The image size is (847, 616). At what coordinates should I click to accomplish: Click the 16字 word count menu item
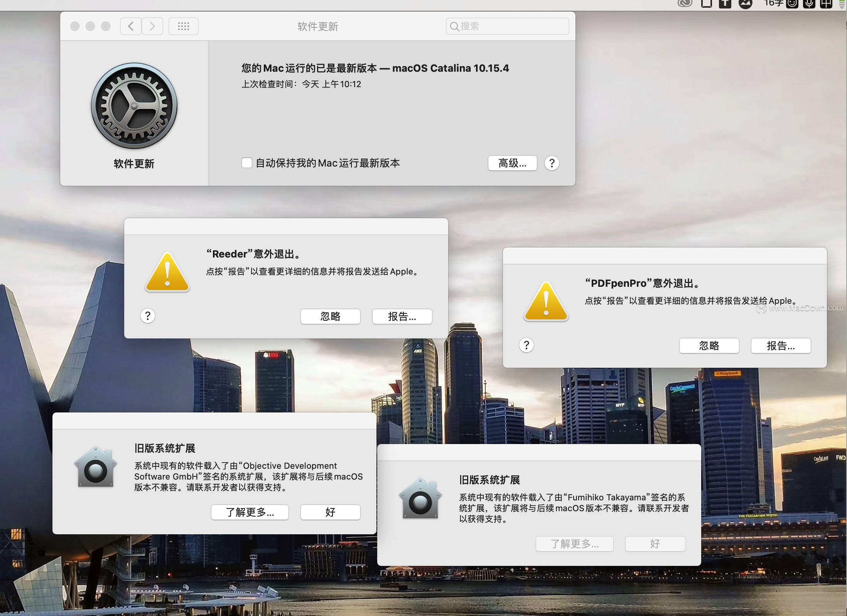click(x=774, y=3)
